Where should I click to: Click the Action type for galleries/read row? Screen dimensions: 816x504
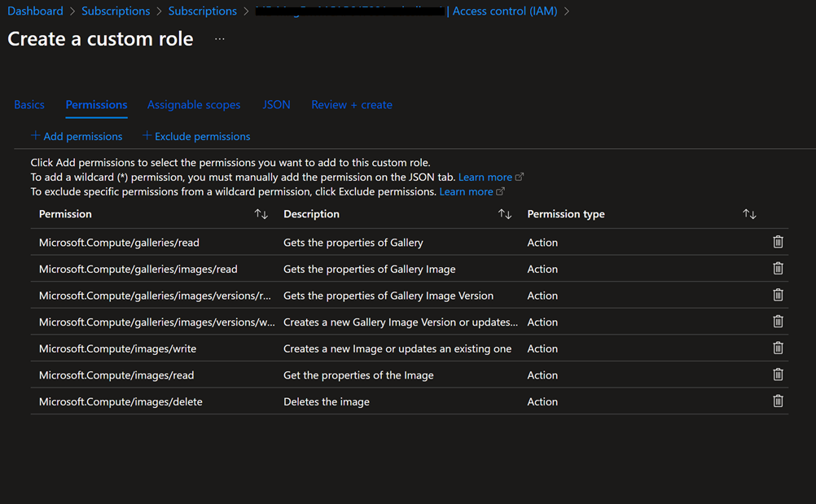(542, 243)
